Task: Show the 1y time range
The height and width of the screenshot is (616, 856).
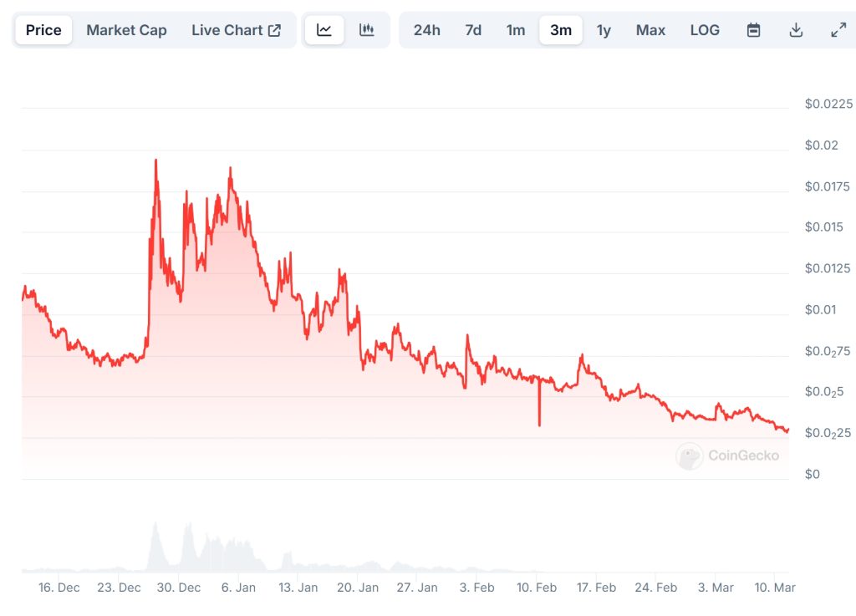Action: (604, 30)
